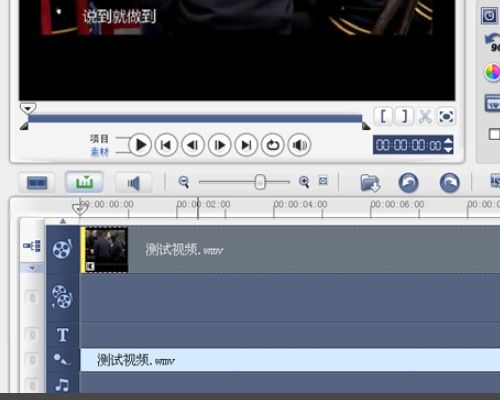The height and width of the screenshot is (400, 500).
Task: Click the timecode field 00:00:00:00
Action: 409,145
